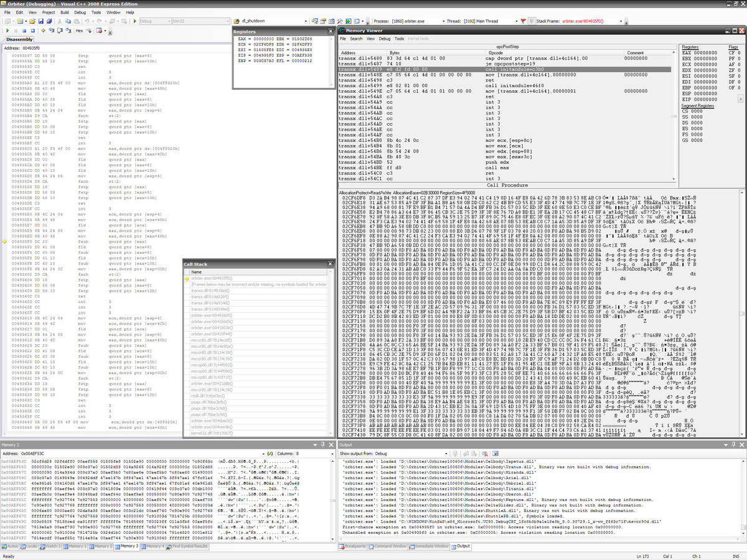
Task: Toggle Hex display button
Action: [x=79, y=30]
